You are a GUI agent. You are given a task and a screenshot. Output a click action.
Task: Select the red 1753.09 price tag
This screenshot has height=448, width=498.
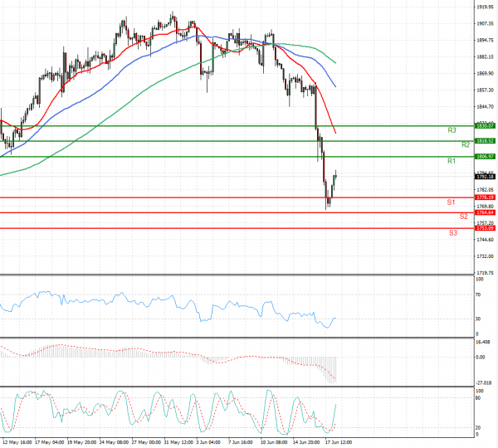coord(485,228)
